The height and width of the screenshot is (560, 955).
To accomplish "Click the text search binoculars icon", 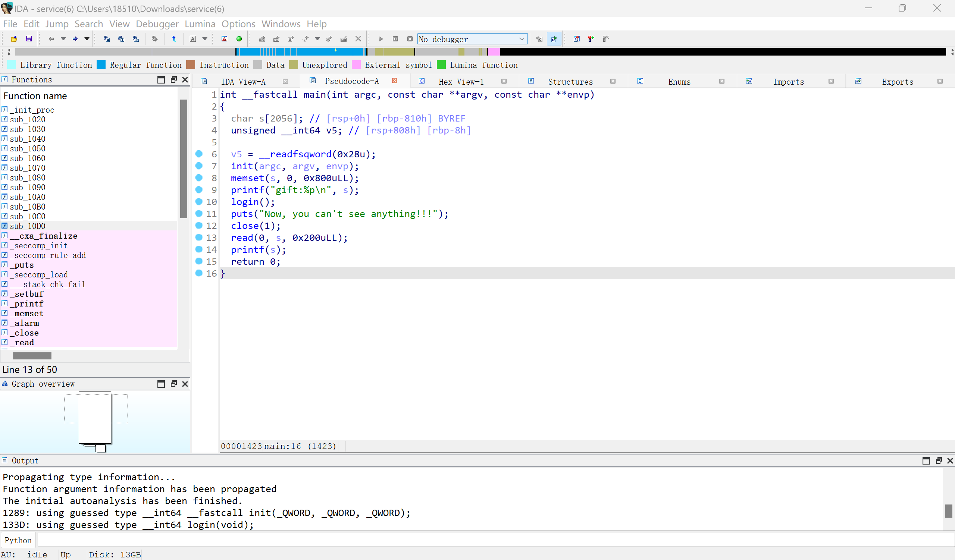I will tap(121, 39).
